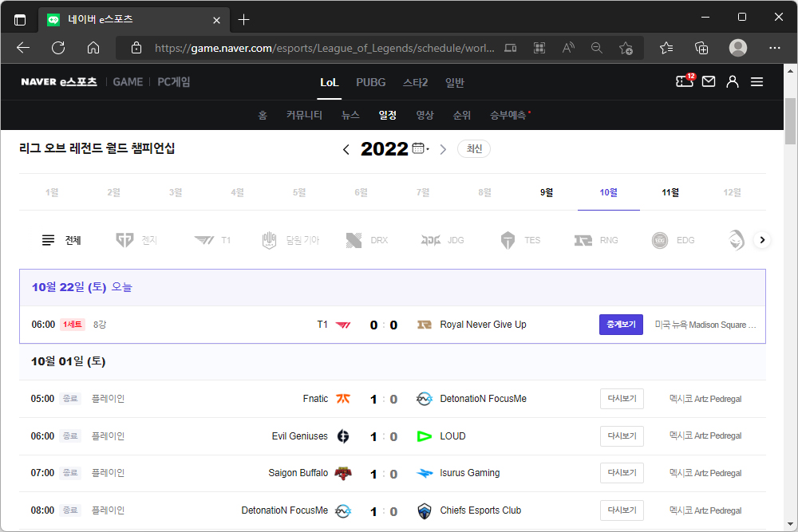Open the Naver mail icon

pos(709,81)
